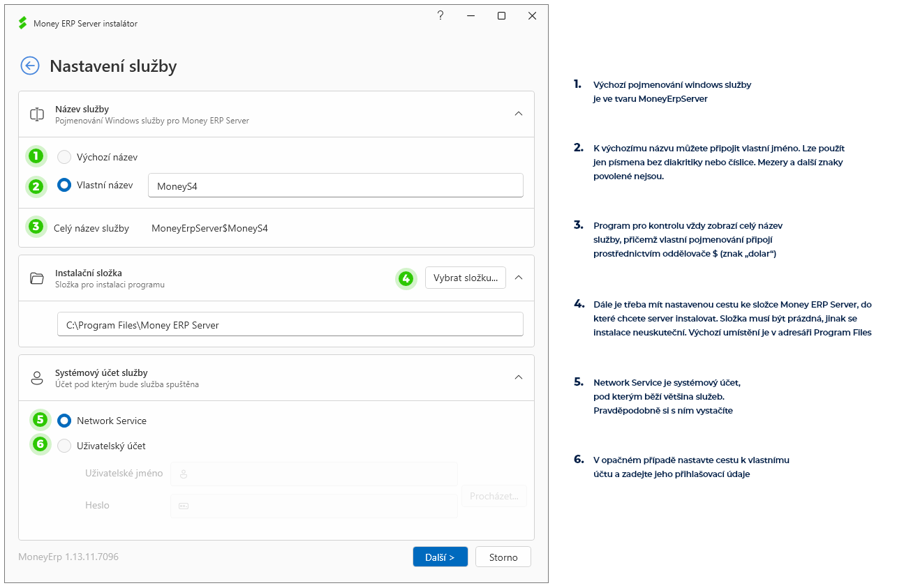Go back with the circled arrow icon
Screen dimensions: 904x588
(30, 66)
